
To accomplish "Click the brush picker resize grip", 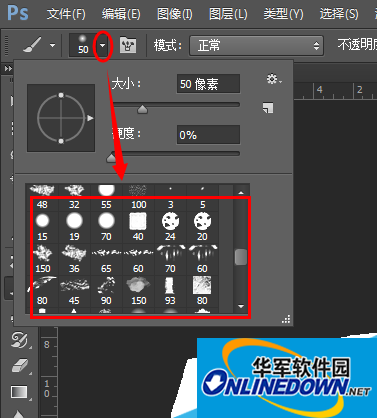I will [286, 319].
